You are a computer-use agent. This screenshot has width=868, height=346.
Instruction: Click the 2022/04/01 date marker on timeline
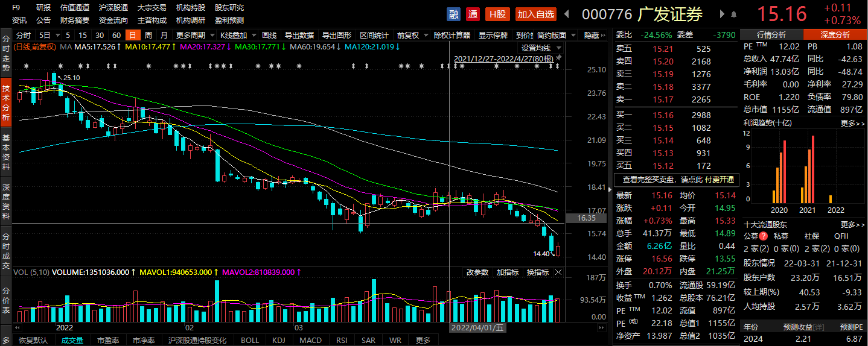click(478, 328)
